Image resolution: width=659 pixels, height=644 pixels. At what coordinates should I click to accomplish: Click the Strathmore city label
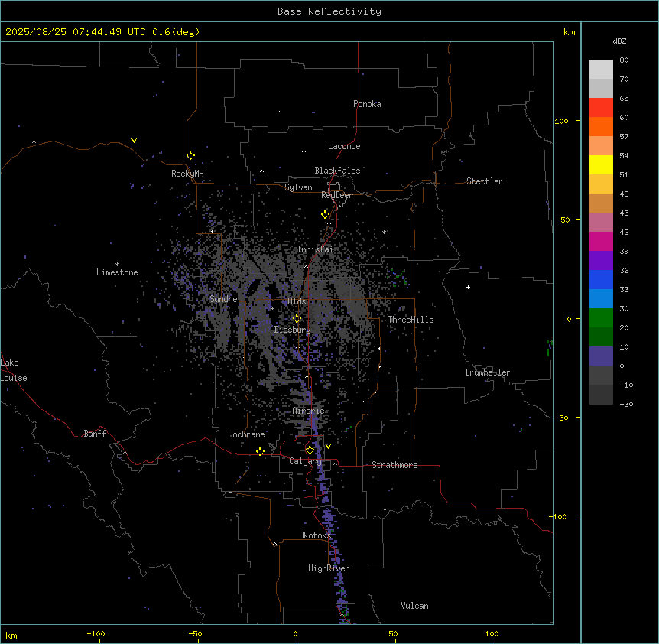(394, 465)
